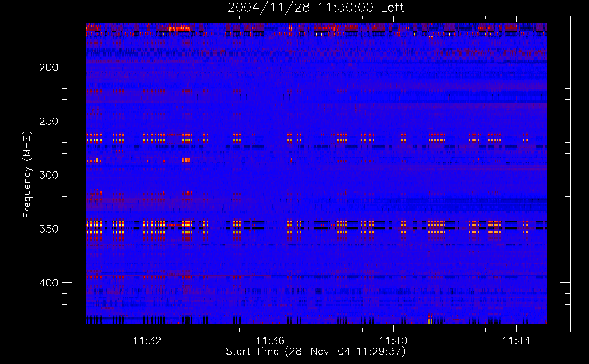The image size is (589, 364).
Task: Click the 400 frequency tick label
Action: 49,283
